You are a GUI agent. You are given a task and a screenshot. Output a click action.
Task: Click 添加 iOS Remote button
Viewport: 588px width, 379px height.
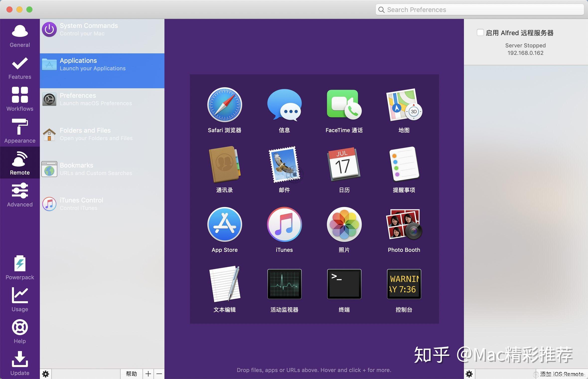click(561, 374)
